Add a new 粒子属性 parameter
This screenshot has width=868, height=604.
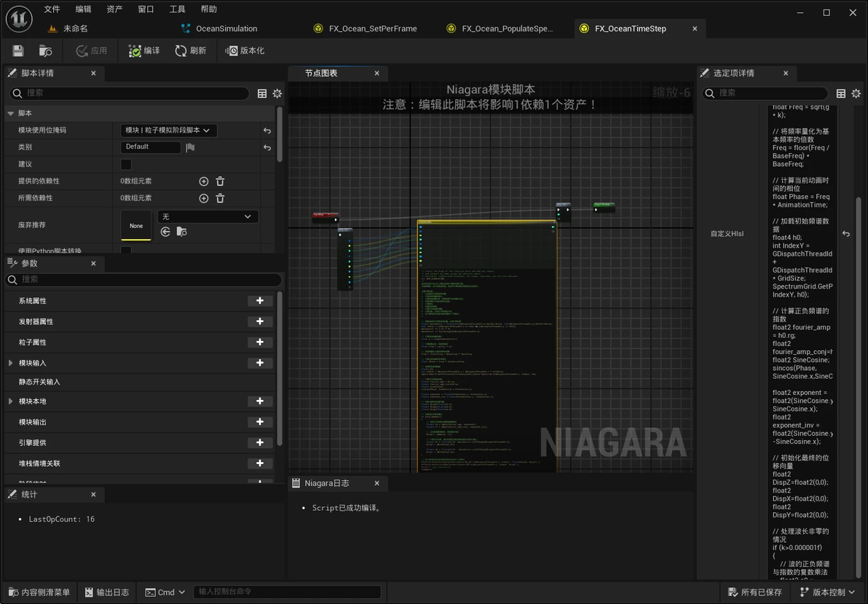click(x=260, y=342)
